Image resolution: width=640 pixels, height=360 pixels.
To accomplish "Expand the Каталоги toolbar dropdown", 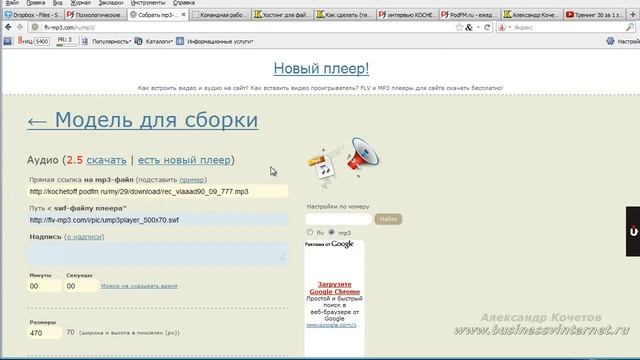I will click(159, 42).
